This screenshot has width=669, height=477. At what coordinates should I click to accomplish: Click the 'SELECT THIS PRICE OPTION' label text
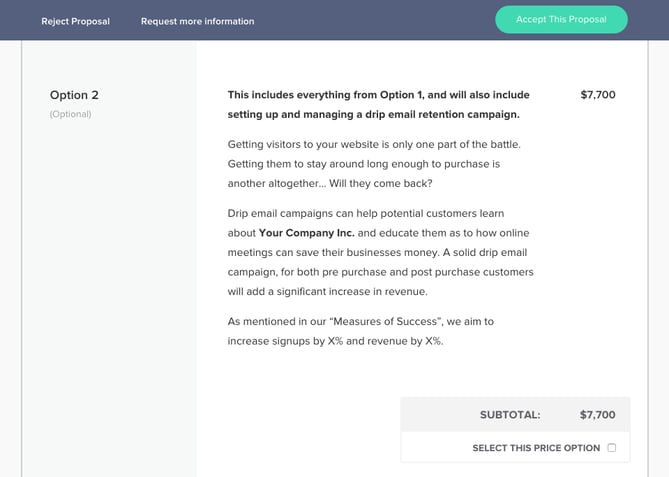[536, 448]
